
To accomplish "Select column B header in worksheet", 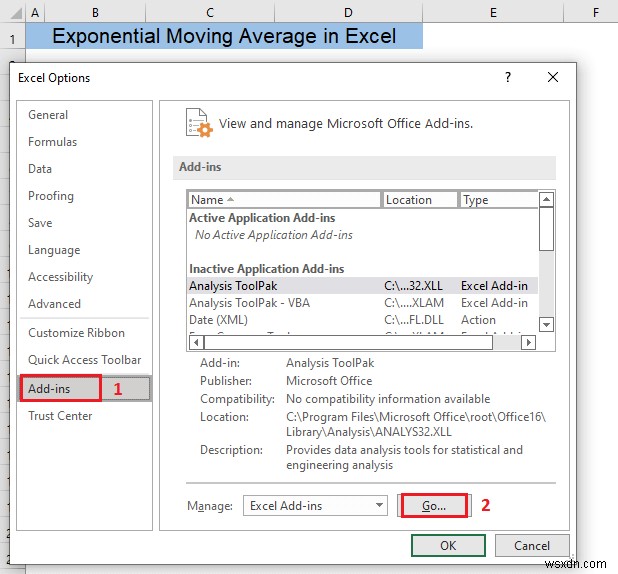I will 95,12.
